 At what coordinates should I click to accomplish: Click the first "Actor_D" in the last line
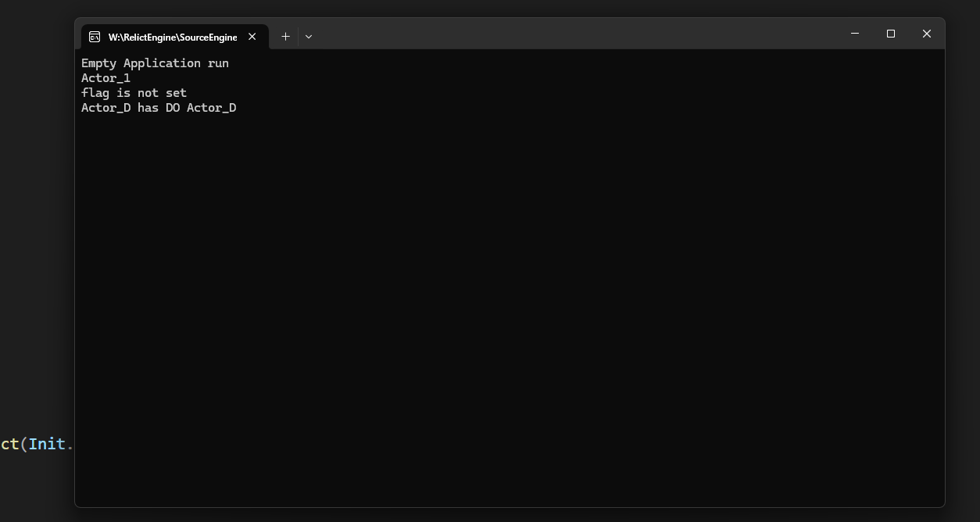[x=106, y=108]
